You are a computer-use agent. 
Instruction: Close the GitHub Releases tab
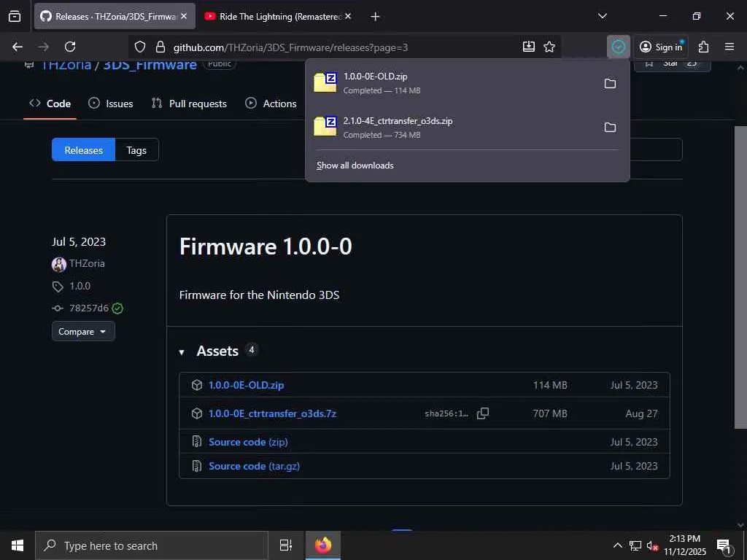(184, 16)
